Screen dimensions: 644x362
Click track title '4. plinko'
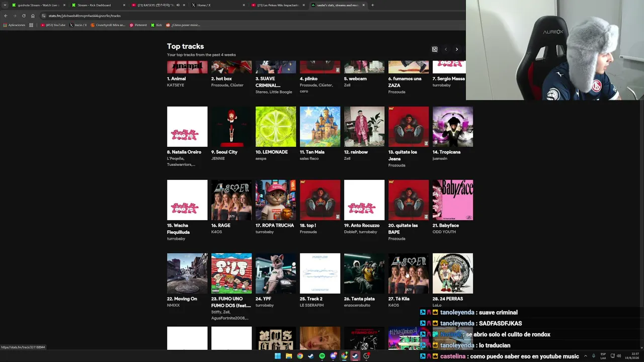coord(309,79)
